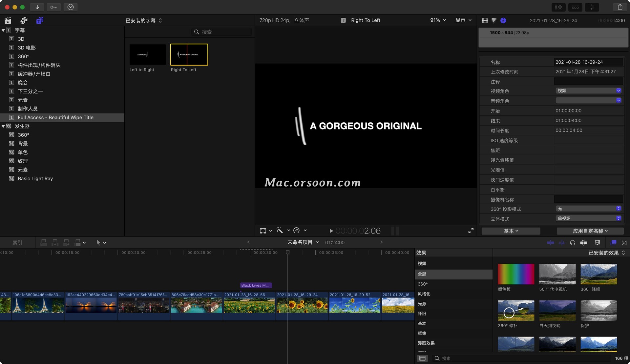
Task: Toggle audio skimming
Action: [x=562, y=243]
